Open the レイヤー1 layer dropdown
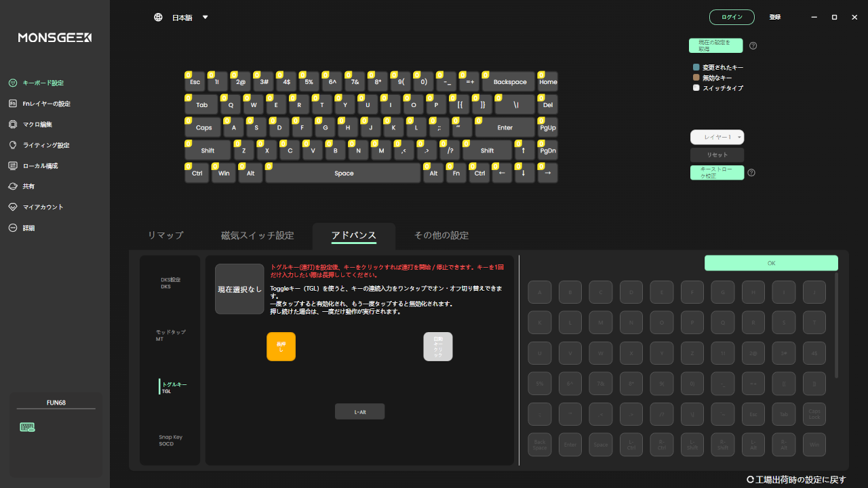This screenshot has height=488, width=868. pyautogui.click(x=717, y=137)
